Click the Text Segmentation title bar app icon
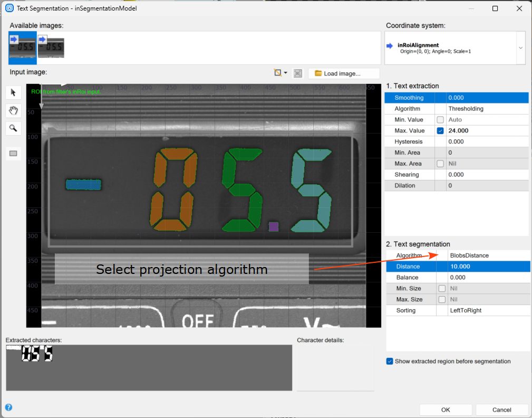Viewport: 532px width, 418px height. click(x=9, y=8)
